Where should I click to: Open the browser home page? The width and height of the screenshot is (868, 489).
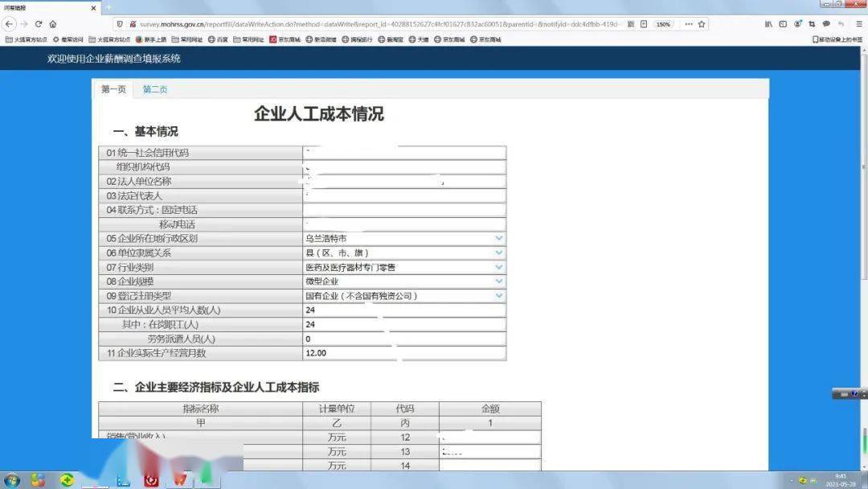coord(52,24)
